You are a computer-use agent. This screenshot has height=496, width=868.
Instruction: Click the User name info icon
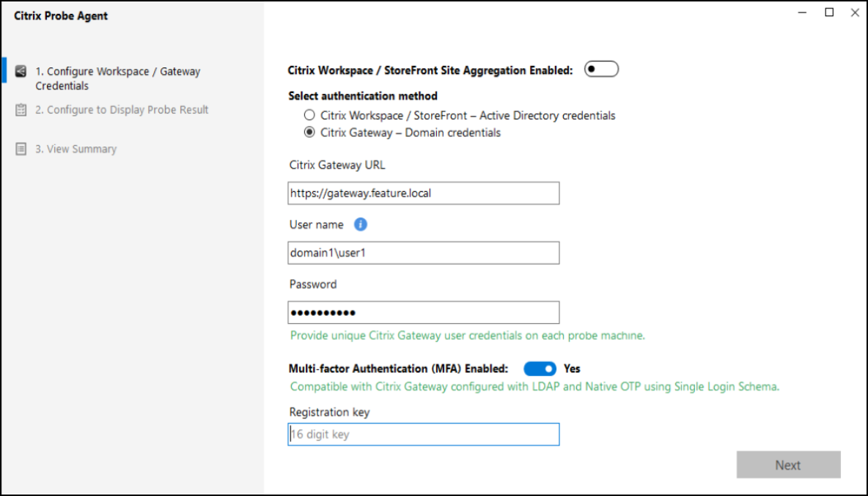coord(360,225)
